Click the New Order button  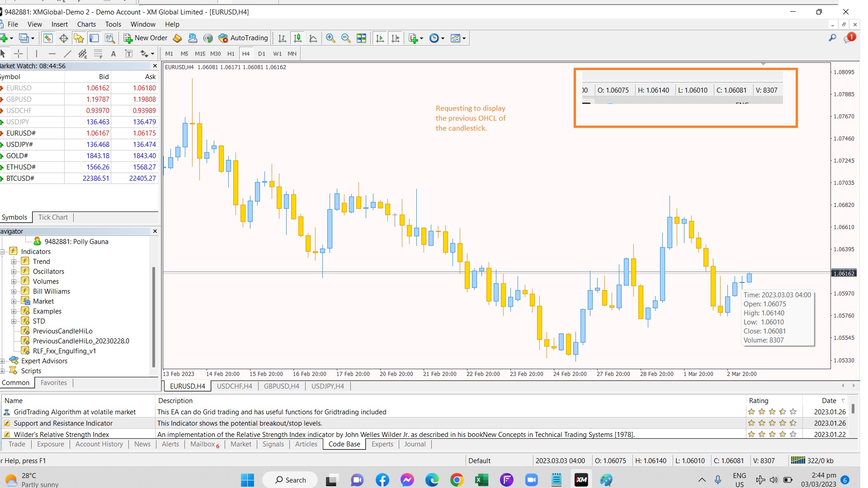146,38
